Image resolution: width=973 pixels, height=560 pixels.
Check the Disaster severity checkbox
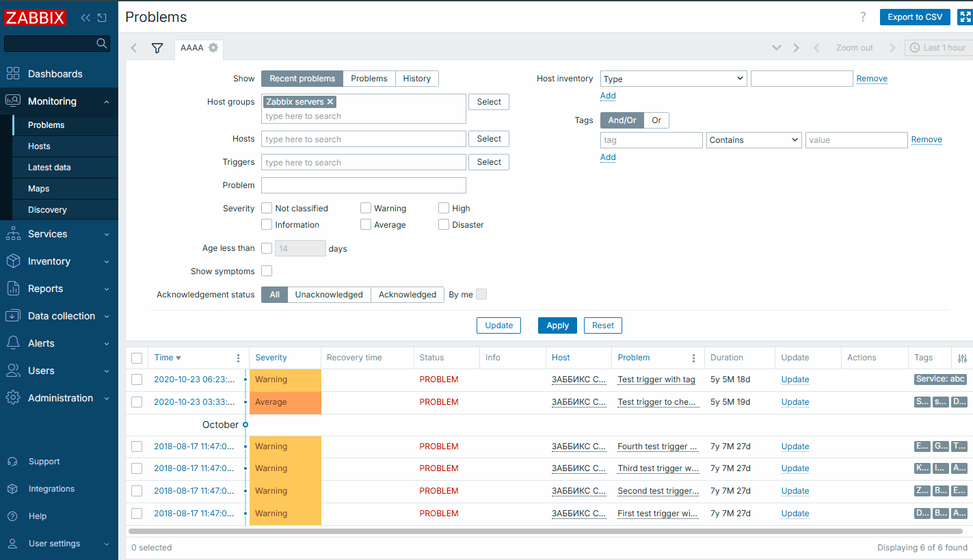click(x=444, y=225)
